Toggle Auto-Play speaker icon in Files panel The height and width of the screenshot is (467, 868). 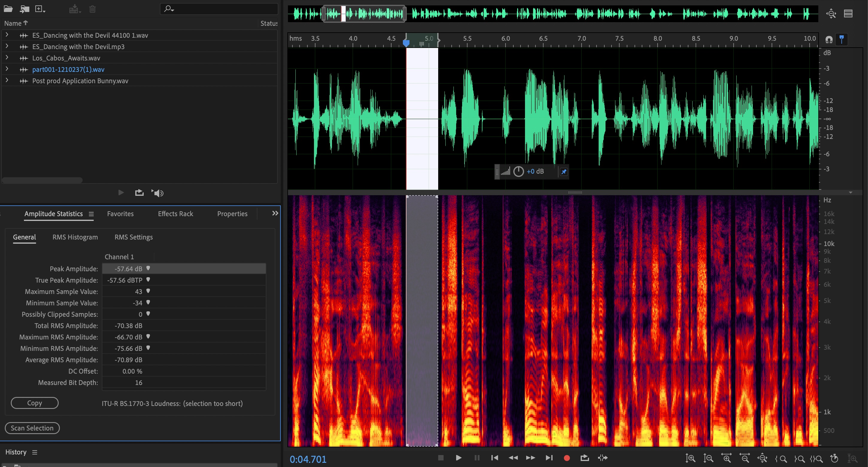click(x=157, y=193)
